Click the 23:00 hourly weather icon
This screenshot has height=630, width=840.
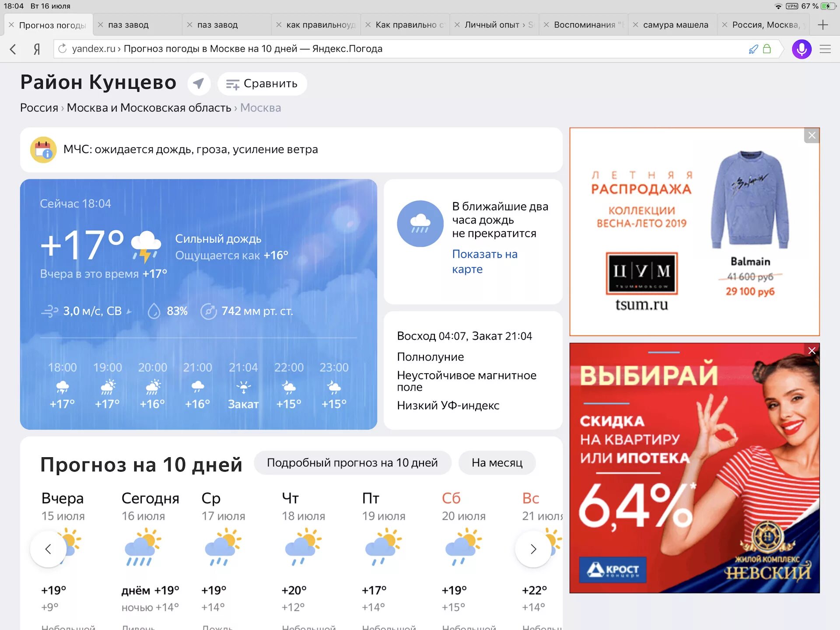[x=334, y=386]
